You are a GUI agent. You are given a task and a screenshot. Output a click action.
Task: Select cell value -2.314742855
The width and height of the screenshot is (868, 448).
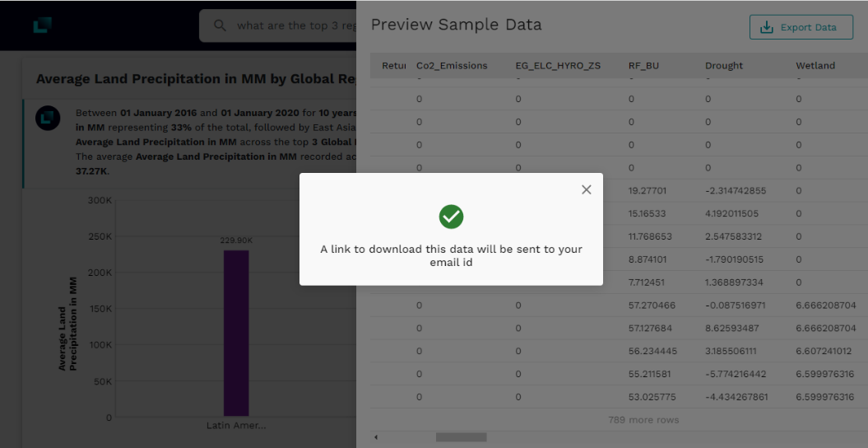point(736,190)
